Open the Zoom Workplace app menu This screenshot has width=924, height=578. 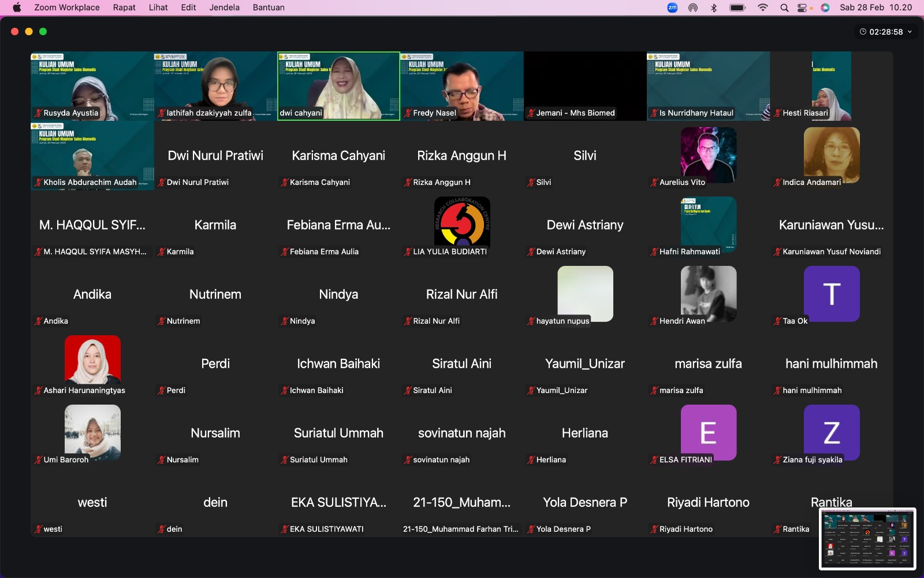66,8
